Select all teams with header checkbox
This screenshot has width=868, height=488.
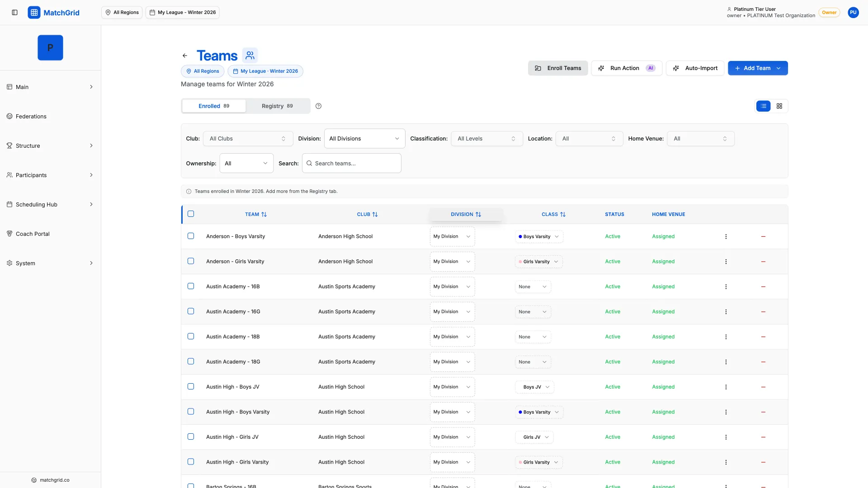click(191, 214)
